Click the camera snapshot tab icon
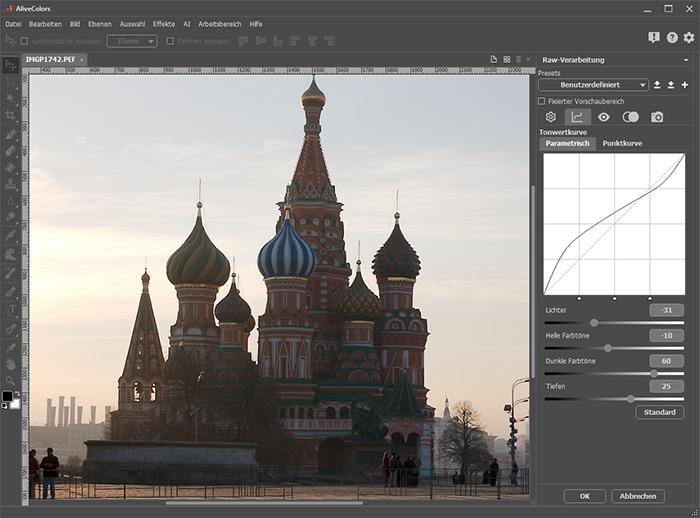This screenshot has width=700, height=518. point(657,117)
